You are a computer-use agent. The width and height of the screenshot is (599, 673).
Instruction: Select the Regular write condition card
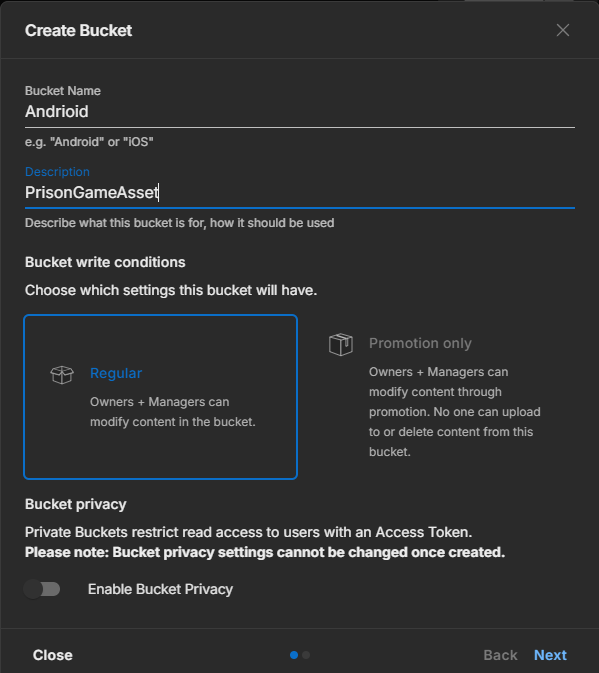[x=160, y=397]
